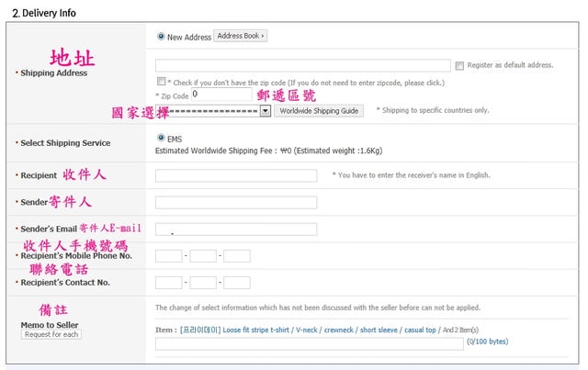Check the no zip code checkbox

pos(161,82)
